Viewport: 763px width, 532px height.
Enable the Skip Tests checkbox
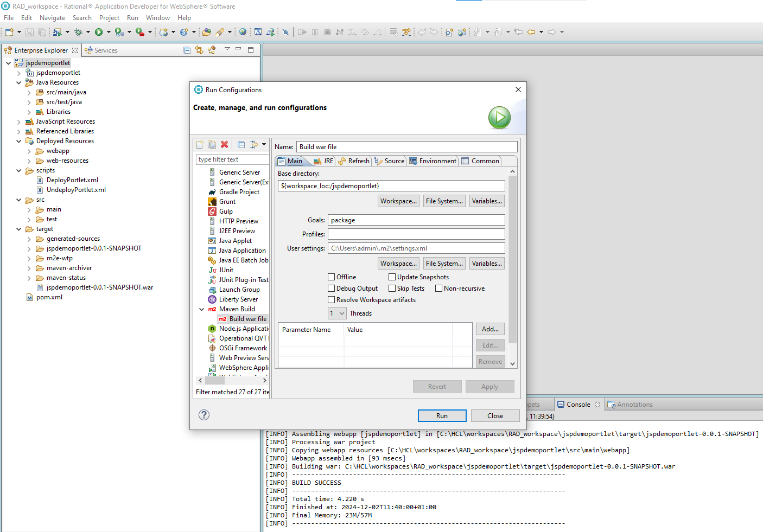392,289
